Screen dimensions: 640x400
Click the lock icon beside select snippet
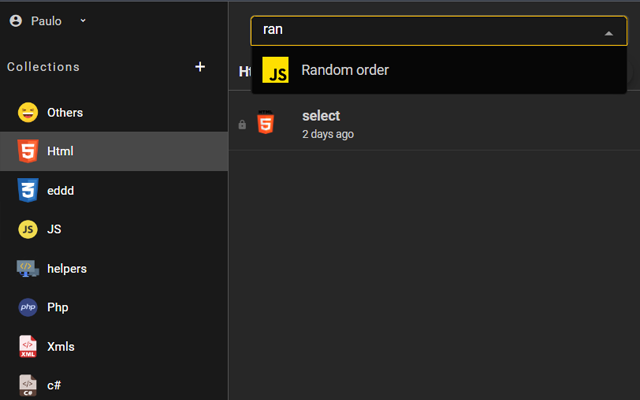tap(242, 125)
